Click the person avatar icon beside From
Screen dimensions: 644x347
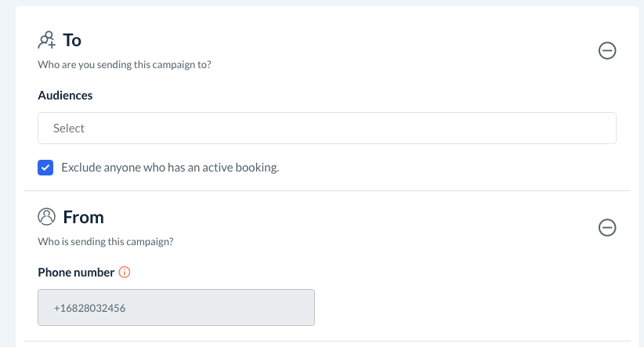(x=47, y=217)
